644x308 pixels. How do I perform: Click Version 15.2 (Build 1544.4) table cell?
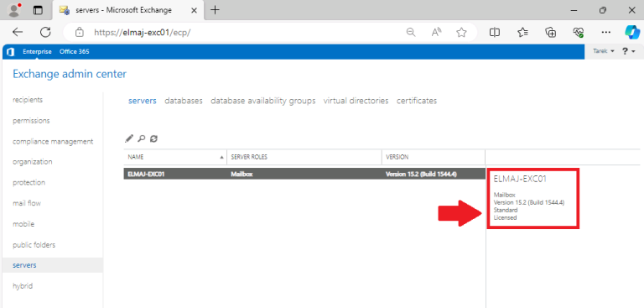[x=421, y=174]
